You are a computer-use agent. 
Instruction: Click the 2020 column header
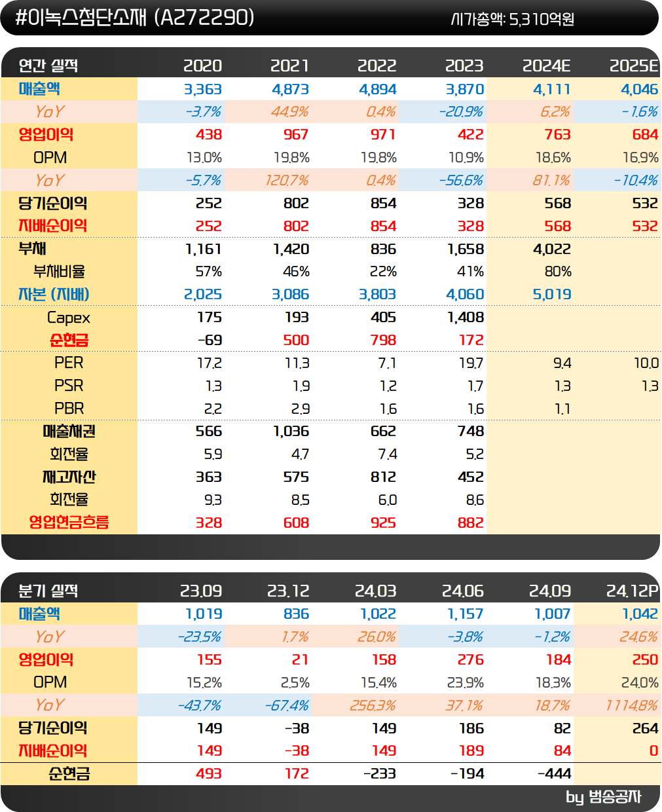pyautogui.click(x=202, y=66)
